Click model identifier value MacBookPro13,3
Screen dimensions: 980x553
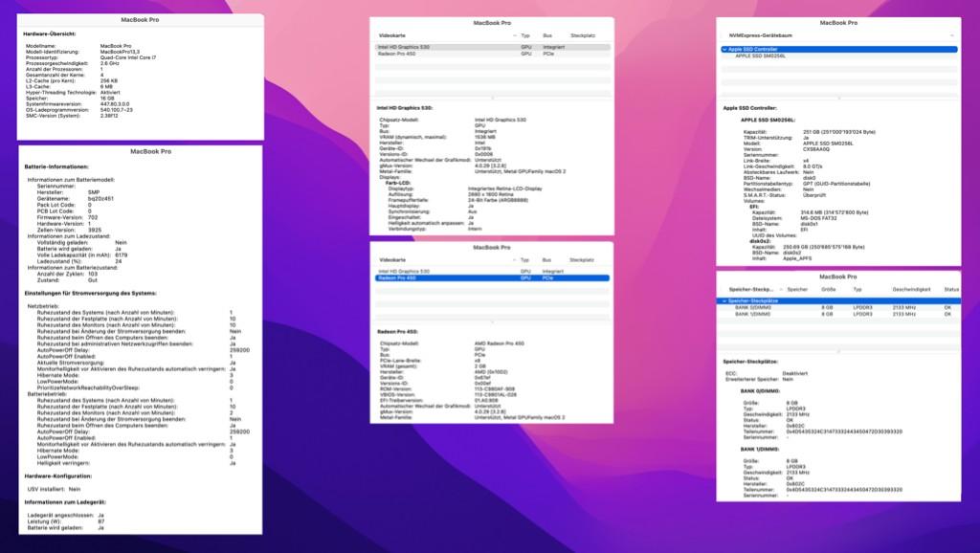click(x=120, y=52)
